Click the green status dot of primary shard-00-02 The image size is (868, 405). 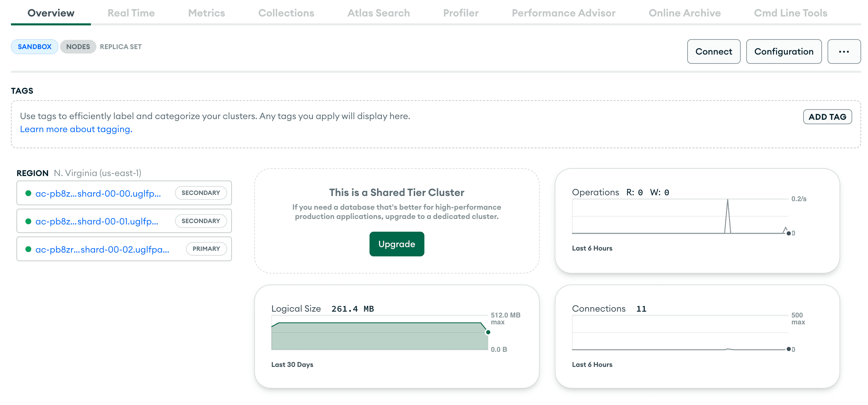pos(28,249)
